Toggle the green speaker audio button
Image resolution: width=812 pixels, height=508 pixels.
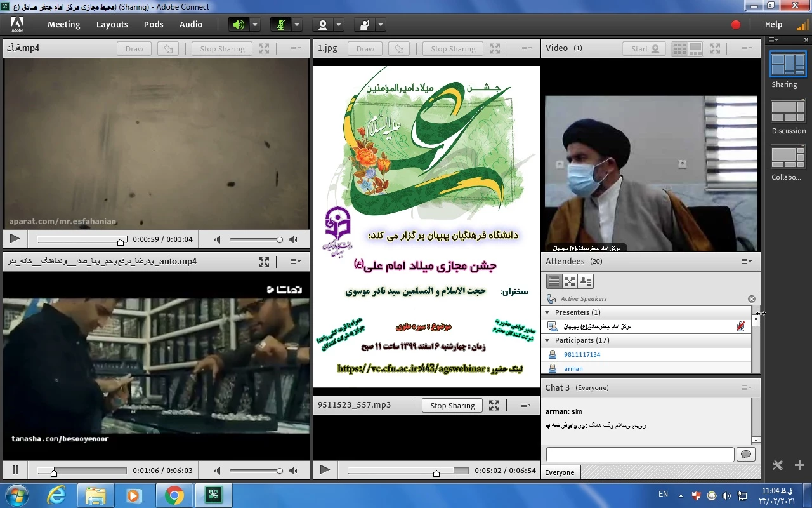tap(239, 25)
